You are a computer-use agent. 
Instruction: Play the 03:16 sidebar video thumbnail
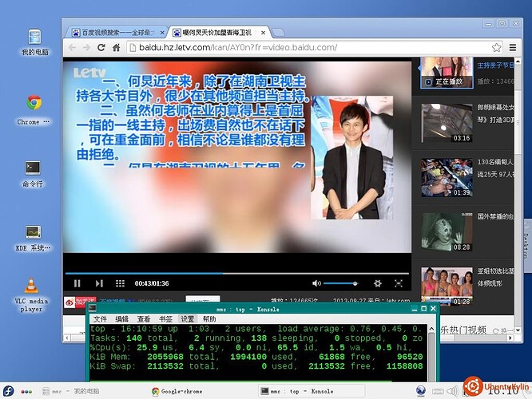(447, 123)
